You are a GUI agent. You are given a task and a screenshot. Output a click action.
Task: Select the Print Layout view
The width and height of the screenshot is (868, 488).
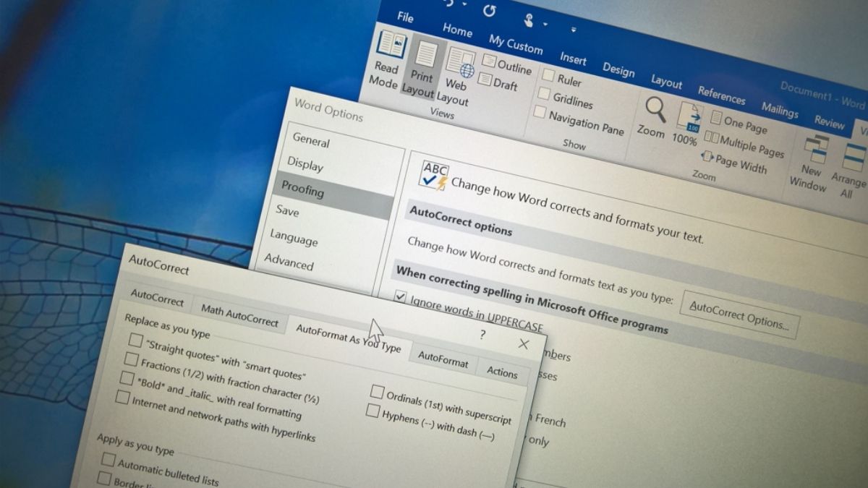[422, 69]
